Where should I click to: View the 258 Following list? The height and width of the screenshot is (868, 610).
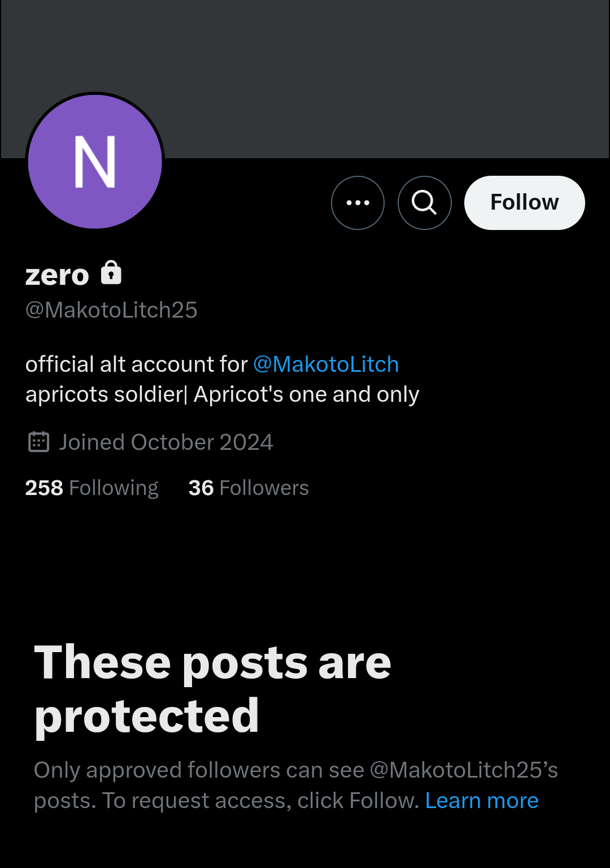pos(92,488)
